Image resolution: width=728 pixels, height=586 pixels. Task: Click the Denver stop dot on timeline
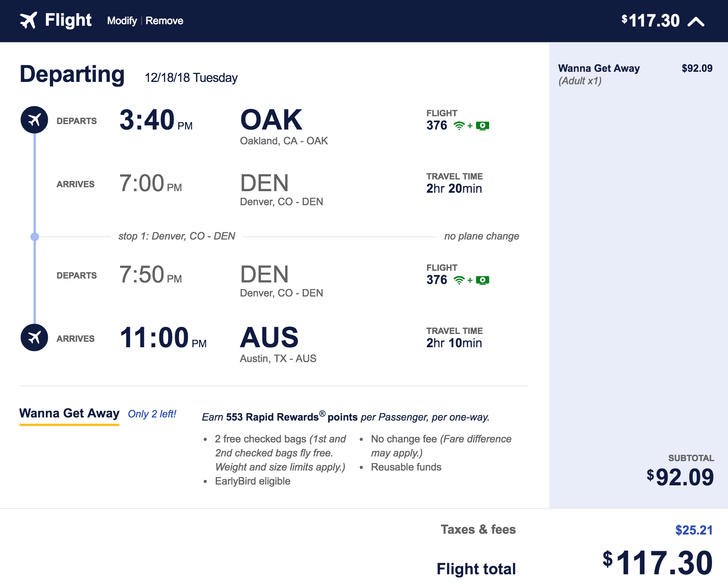click(x=35, y=236)
